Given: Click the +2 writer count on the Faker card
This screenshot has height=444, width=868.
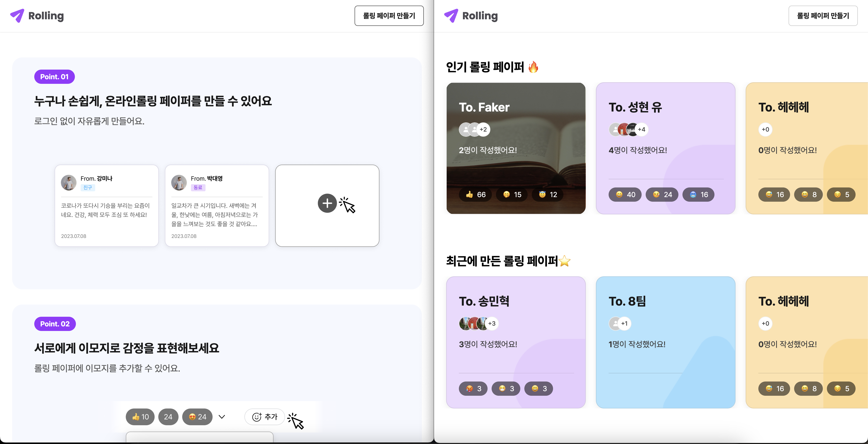Looking at the screenshot, I should tap(483, 130).
